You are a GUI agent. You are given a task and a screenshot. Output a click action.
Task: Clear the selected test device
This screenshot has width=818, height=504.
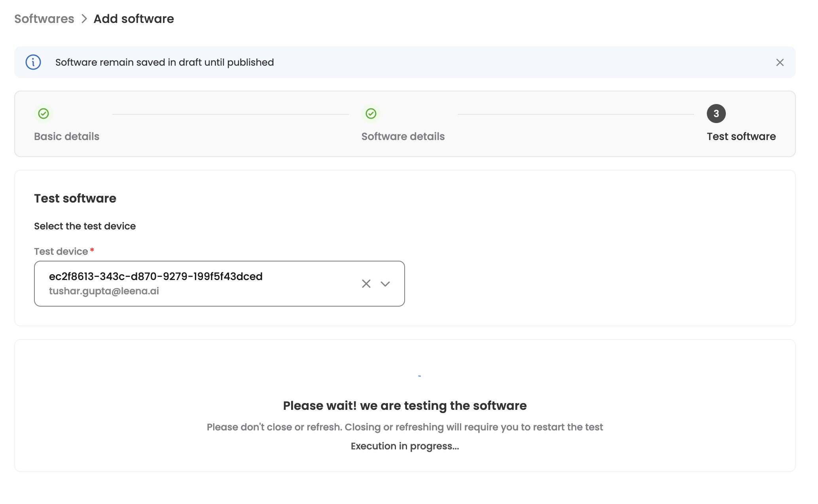click(366, 284)
